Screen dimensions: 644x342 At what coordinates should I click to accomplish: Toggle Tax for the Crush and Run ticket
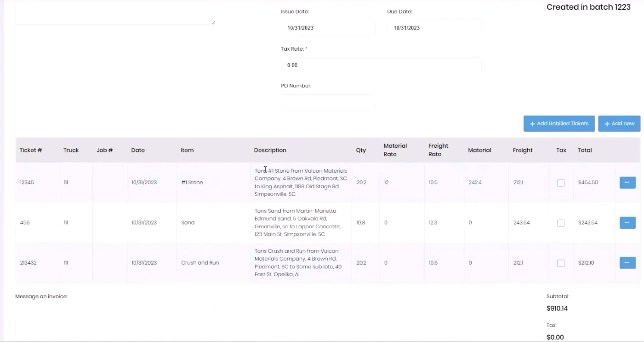point(560,262)
